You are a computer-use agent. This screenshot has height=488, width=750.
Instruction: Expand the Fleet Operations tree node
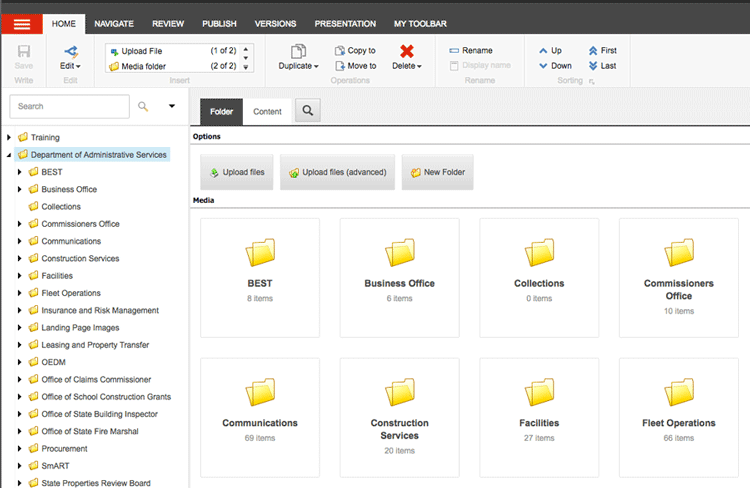tap(20, 293)
